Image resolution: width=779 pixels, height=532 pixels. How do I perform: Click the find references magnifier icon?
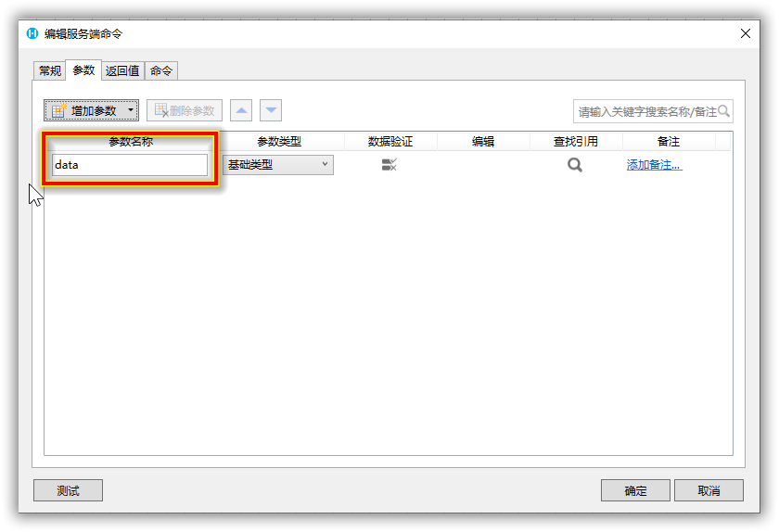[575, 164]
